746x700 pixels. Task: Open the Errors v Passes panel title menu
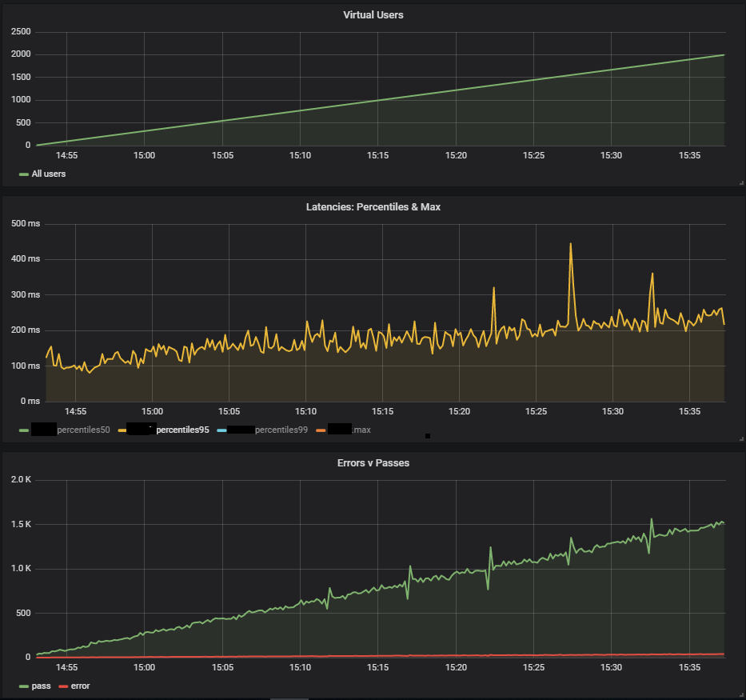373,463
